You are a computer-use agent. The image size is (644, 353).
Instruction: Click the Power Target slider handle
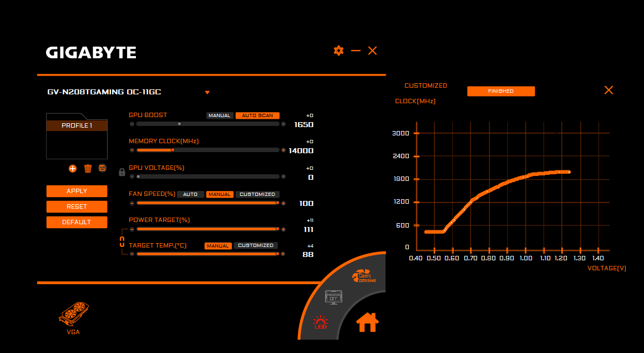278,229
